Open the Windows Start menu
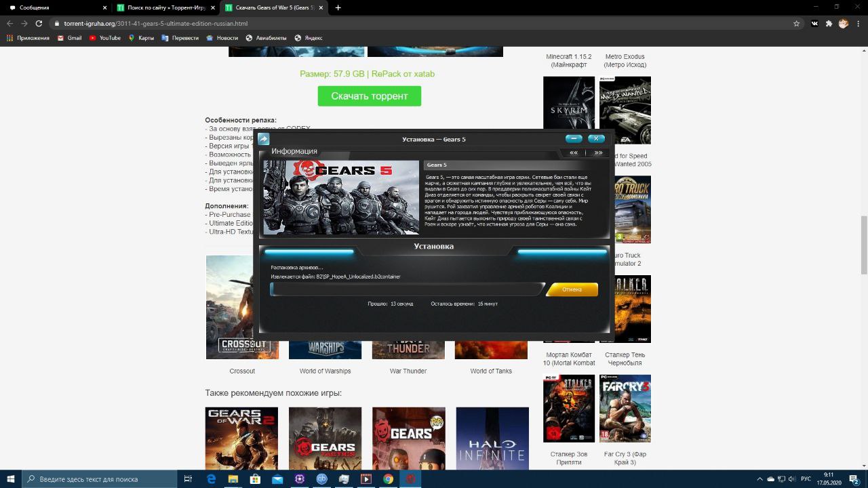 pyautogui.click(x=11, y=479)
